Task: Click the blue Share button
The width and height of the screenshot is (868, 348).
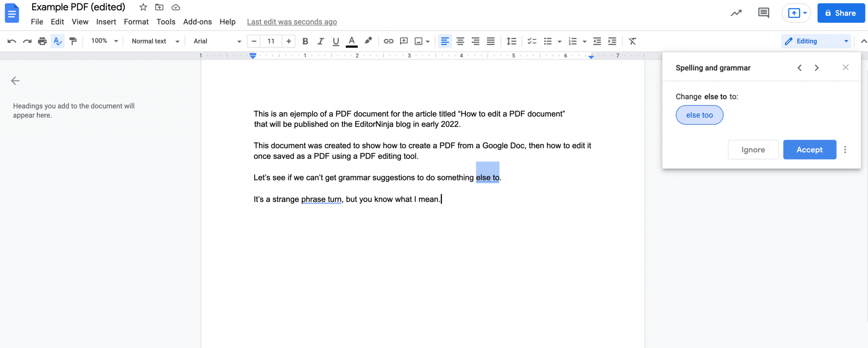Action: tap(841, 13)
